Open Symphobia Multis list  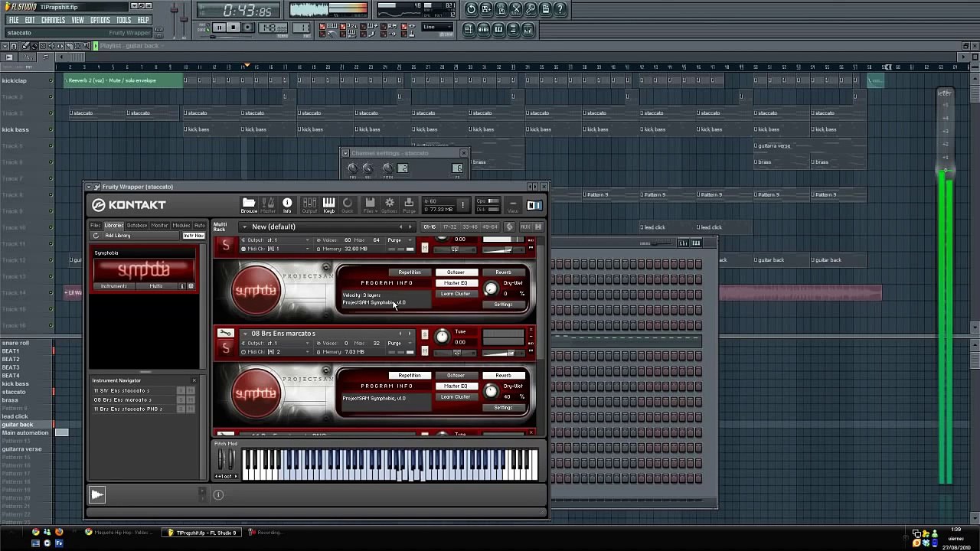(x=156, y=286)
